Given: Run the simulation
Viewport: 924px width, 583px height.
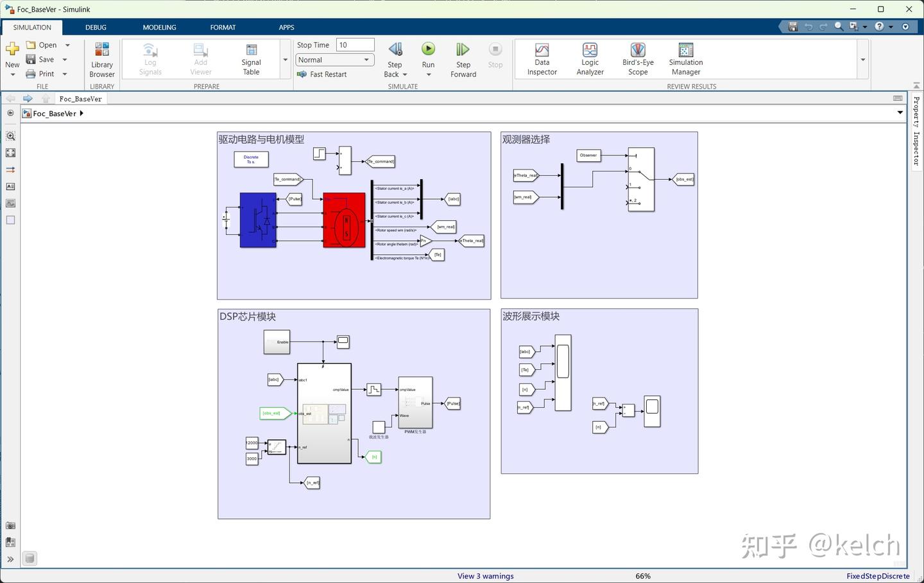Looking at the screenshot, I should [428, 49].
